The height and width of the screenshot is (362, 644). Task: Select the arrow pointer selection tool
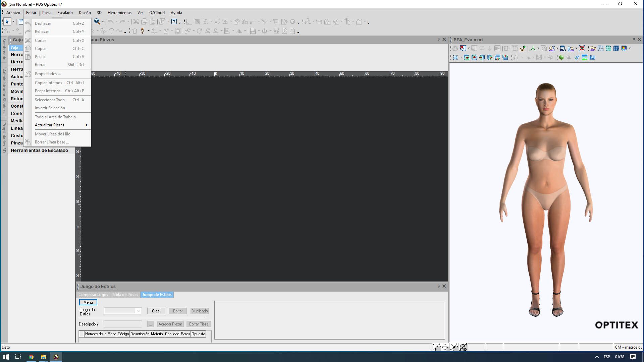(7, 22)
